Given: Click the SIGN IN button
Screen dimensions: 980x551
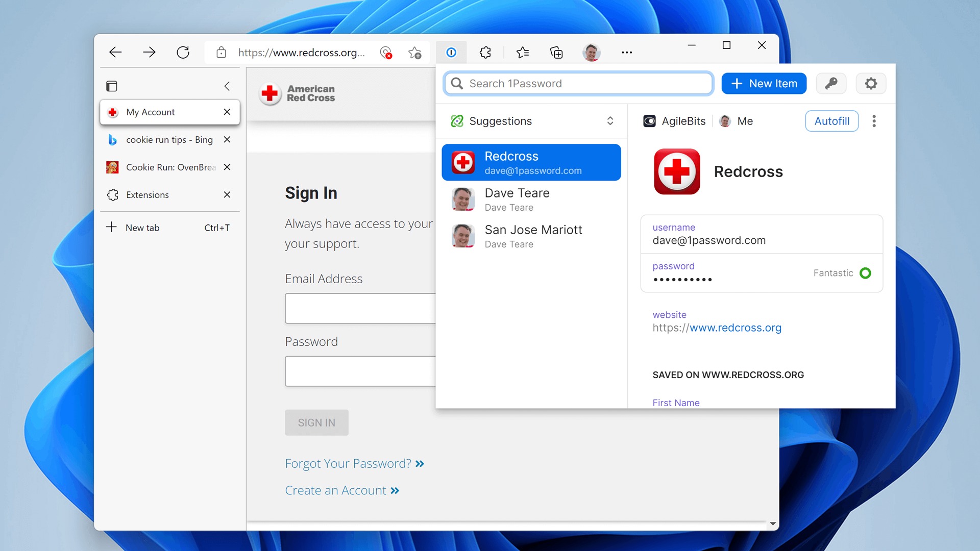Looking at the screenshot, I should point(316,422).
